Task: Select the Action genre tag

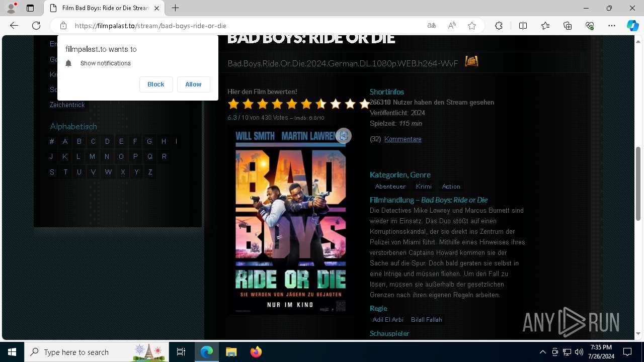Action: click(x=451, y=187)
